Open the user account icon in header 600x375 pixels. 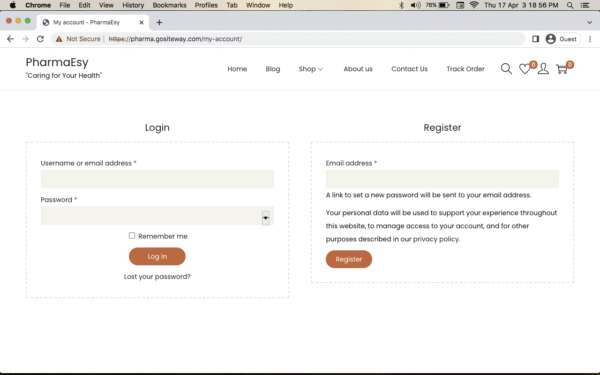point(543,69)
